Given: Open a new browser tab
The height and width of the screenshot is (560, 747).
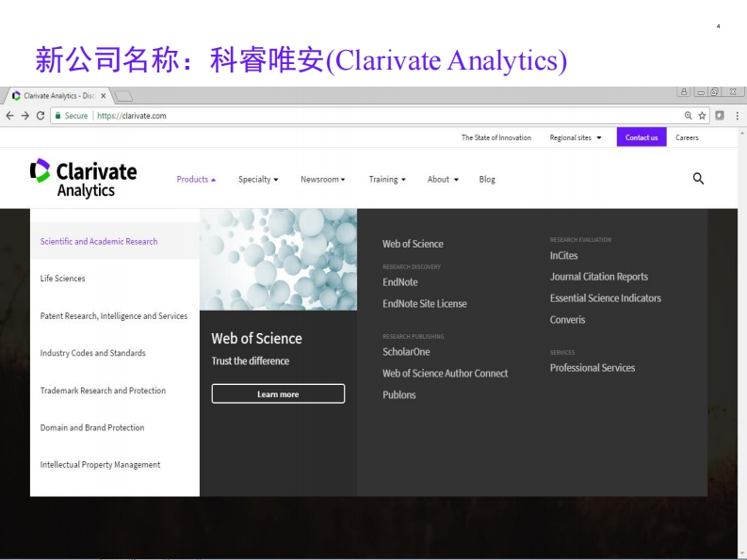Looking at the screenshot, I should click(x=123, y=96).
